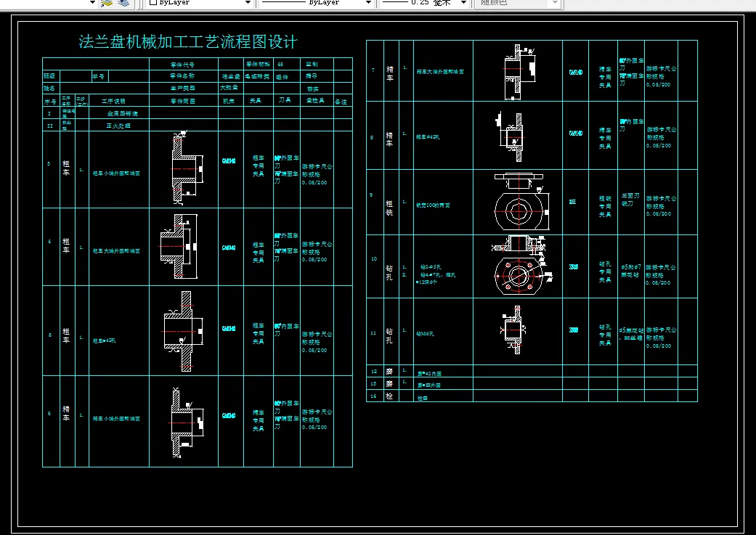Select the 备注 column header
This screenshot has width=756, height=535.
coord(341,102)
